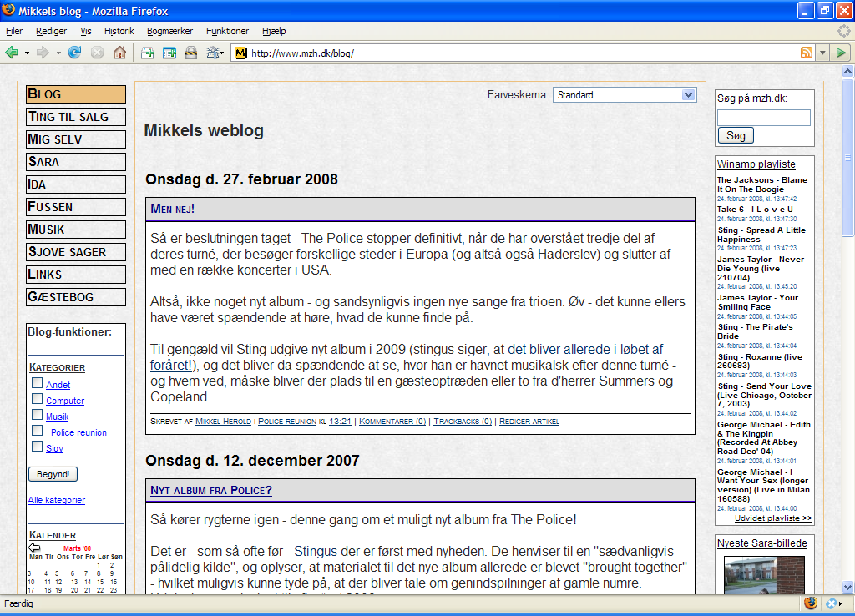Focus the URL address field
This screenshot has height=616, width=855.
524,53
